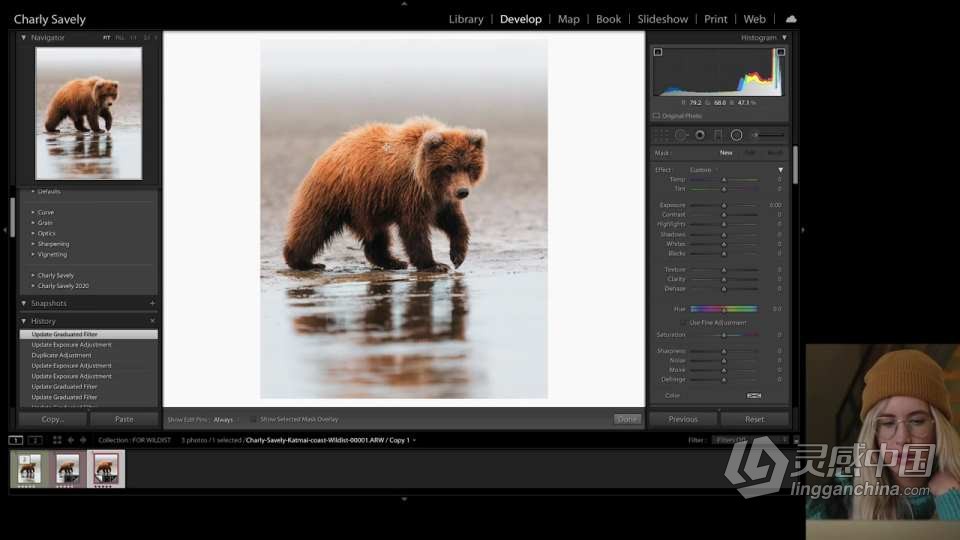Click the Done button below the photo
This screenshot has height=540, width=960.
pos(626,419)
